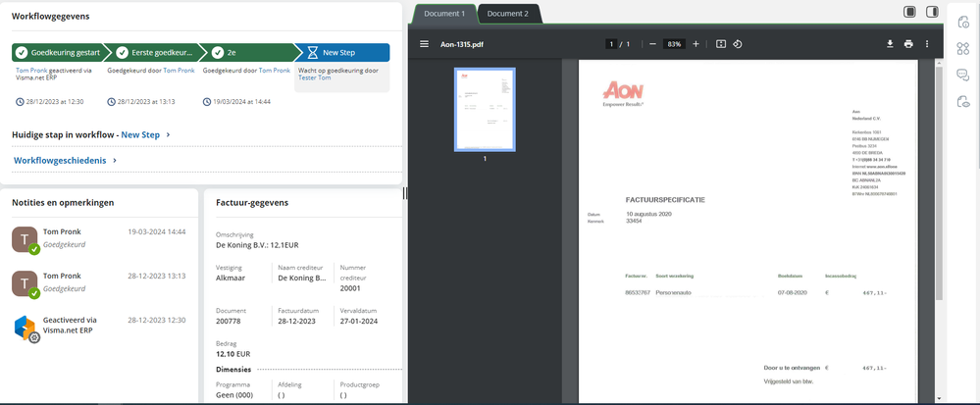Rotate the PDF counterclockwise

[x=738, y=44]
